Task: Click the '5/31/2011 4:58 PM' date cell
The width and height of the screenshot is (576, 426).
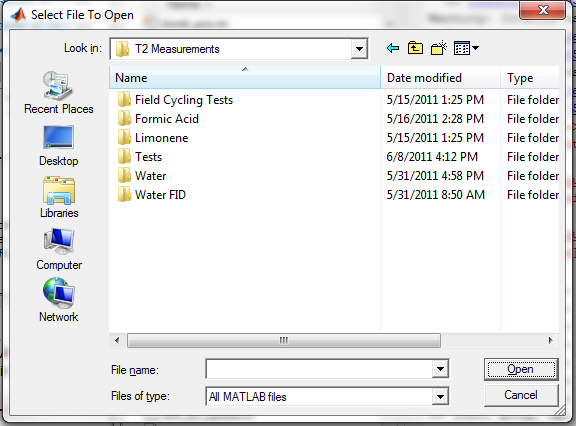Action: coord(435,176)
